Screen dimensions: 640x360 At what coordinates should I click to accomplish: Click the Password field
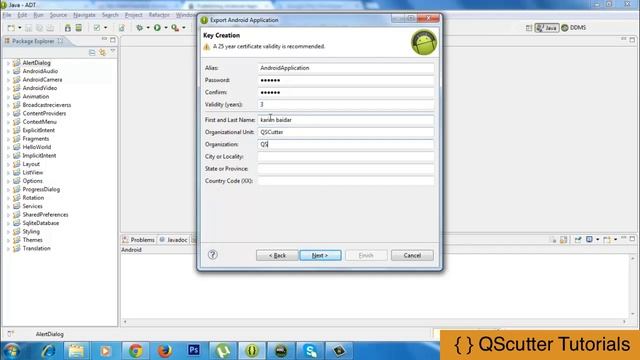click(x=346, y=80)
